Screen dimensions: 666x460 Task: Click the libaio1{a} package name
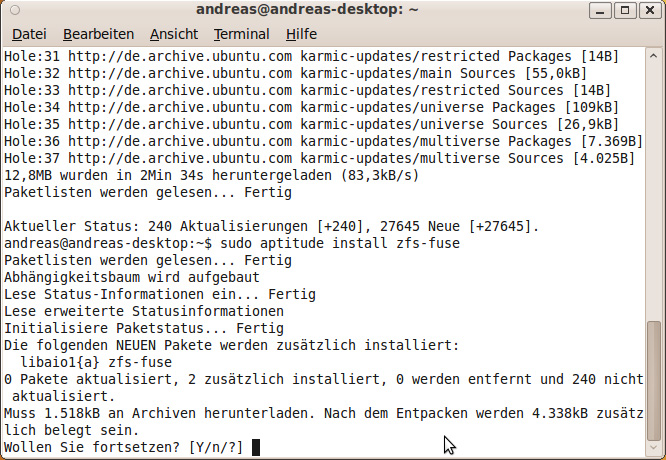tap(60, 362)
